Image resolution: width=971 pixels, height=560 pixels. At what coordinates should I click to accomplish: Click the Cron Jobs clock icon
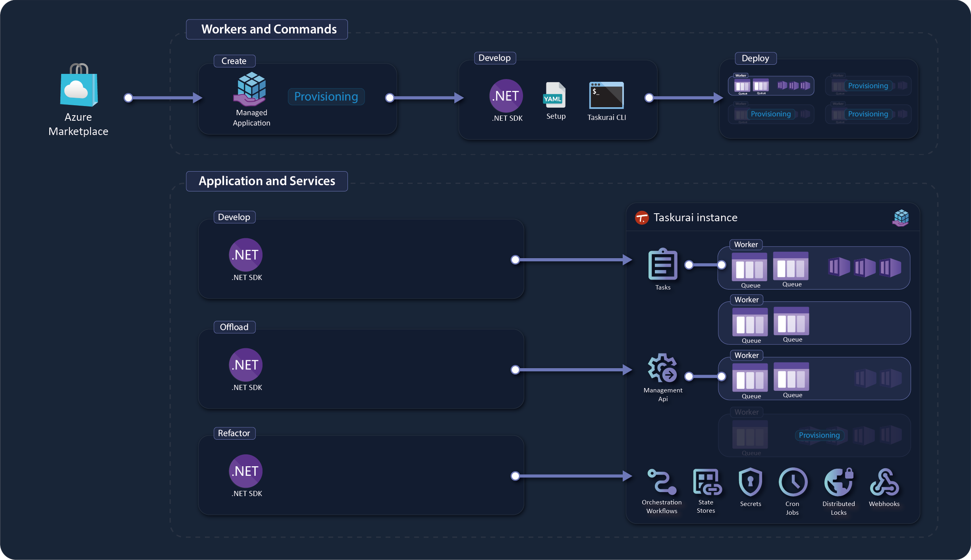click(x=793, y=482)
